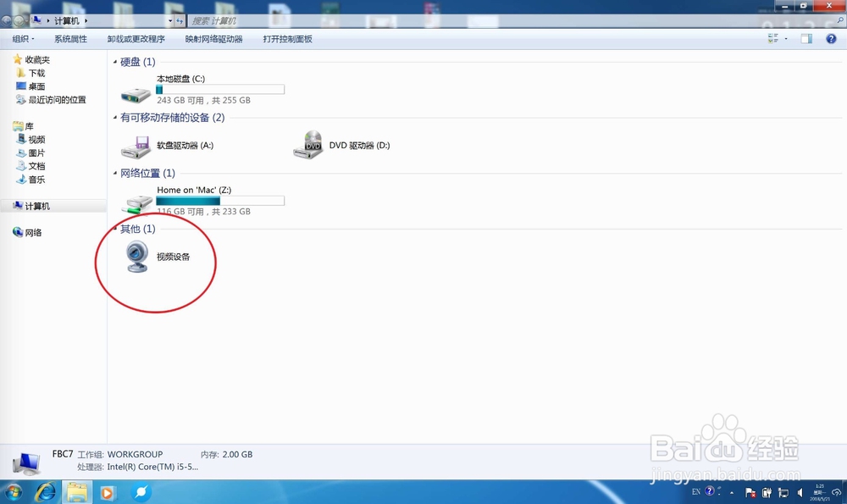This screenshot has height=504, width=847.
Task: Click the network tray icon
Action: click(783, 492)
